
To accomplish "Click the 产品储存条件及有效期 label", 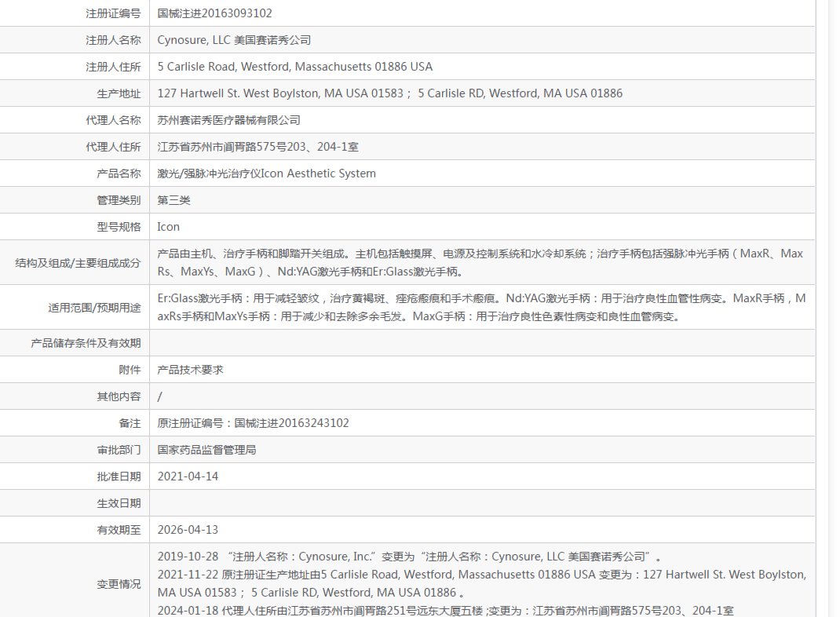I will click(86, 343).
